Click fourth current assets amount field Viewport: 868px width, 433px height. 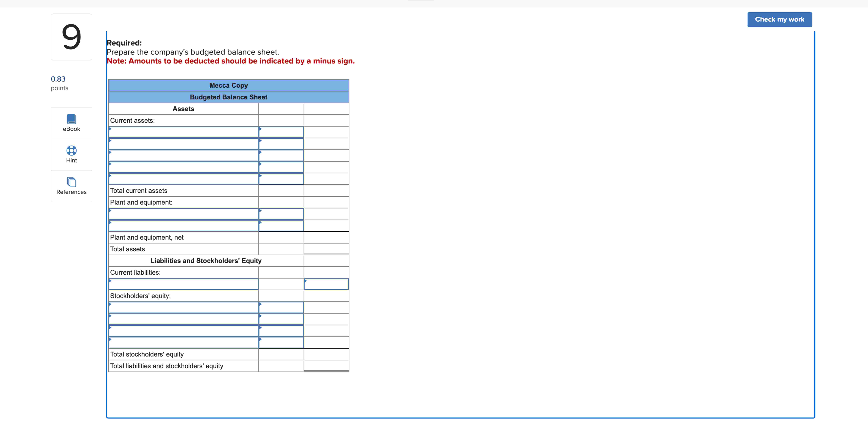281,167
